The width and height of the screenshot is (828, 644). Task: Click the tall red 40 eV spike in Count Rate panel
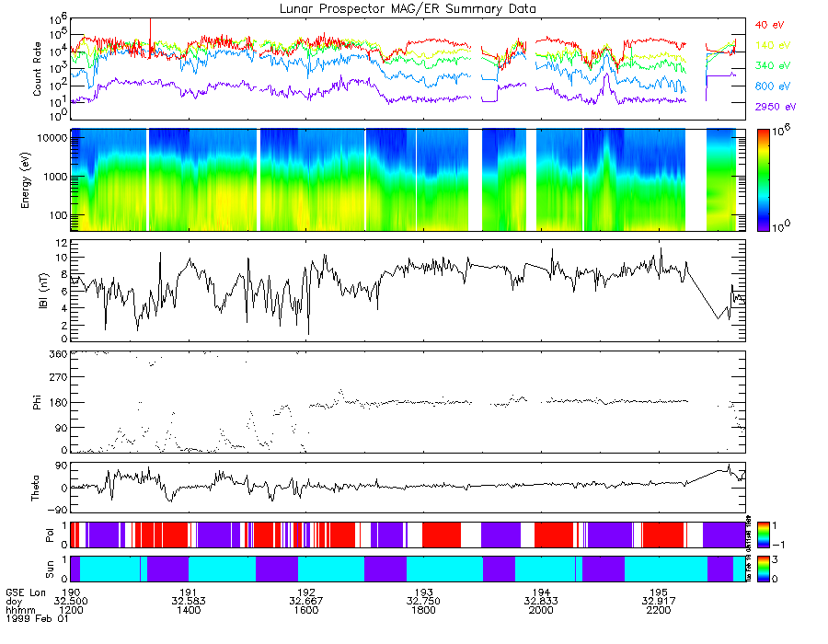tap(151, 37)
